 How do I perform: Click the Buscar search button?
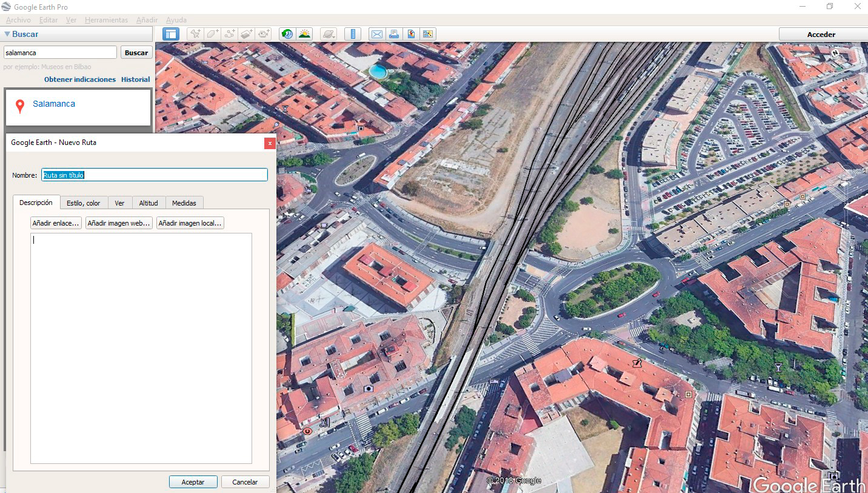pos(136,53)
